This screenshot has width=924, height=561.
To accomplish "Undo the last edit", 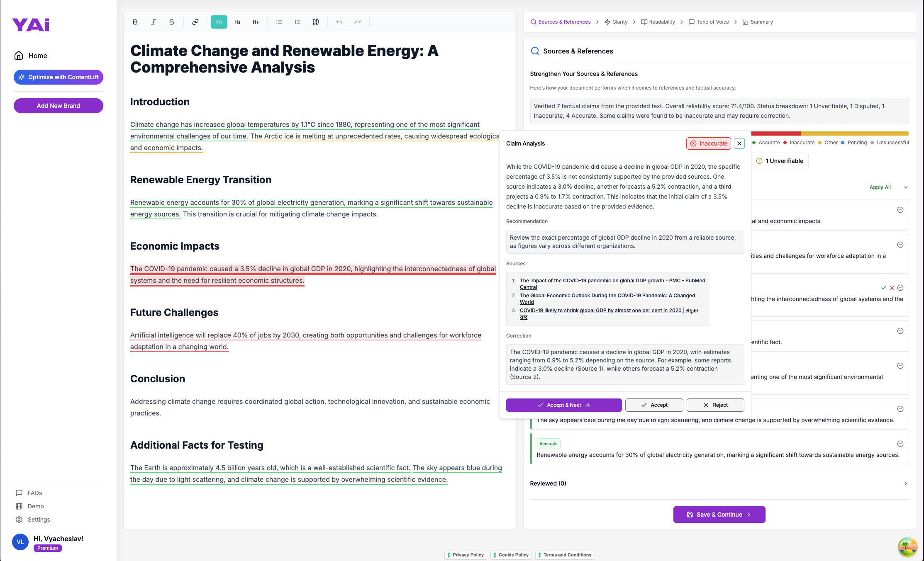I will 339,22.
